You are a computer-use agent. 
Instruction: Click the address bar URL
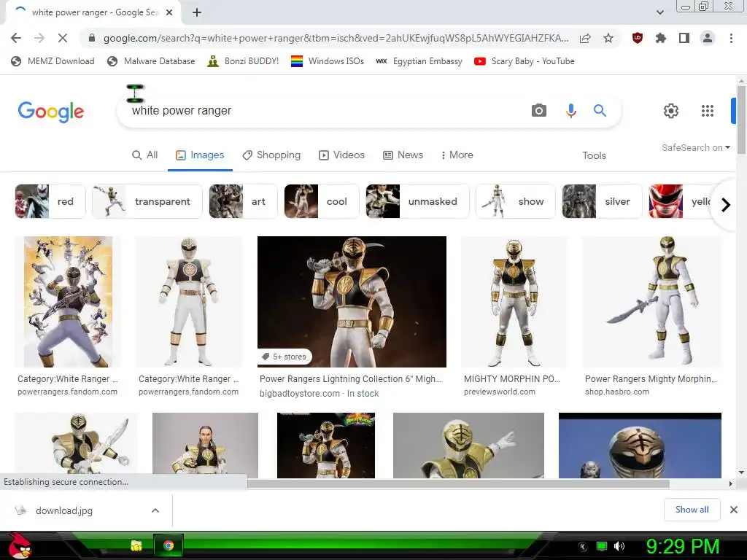pos(336,38)
